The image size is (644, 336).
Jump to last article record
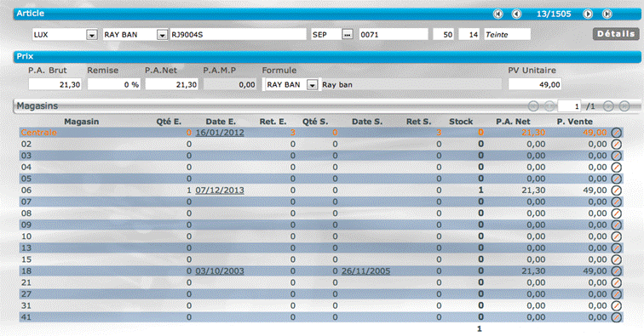tap(607, 14)
